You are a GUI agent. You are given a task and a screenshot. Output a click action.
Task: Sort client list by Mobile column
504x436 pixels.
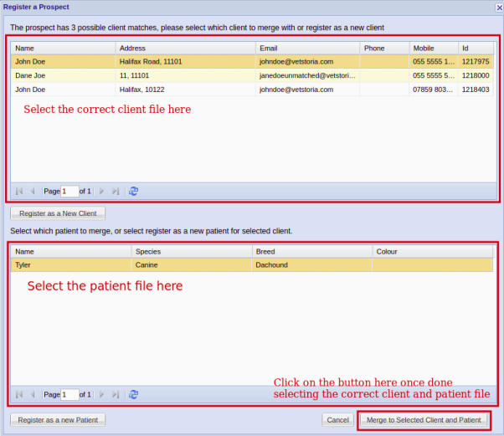click(x=434, y=49)
